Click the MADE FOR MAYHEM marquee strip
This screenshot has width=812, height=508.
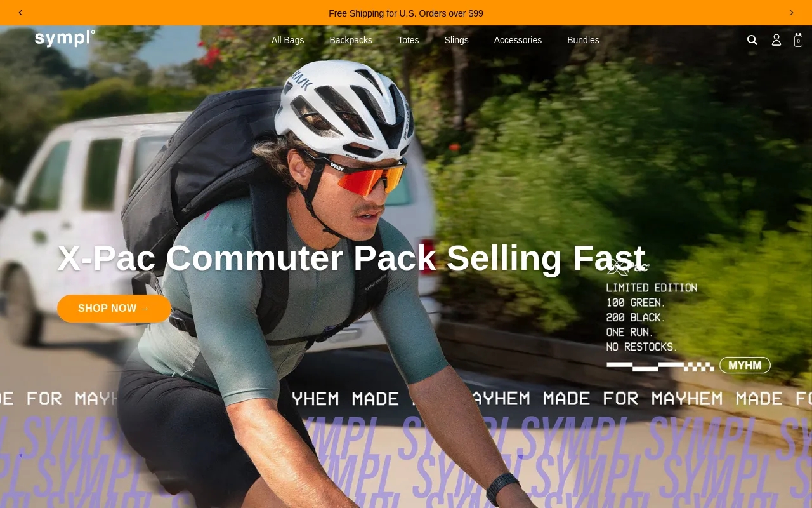[406, 399]
